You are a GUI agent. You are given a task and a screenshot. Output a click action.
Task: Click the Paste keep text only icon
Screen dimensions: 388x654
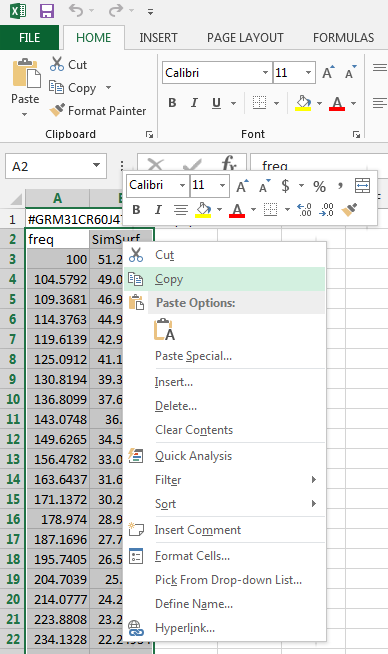[x=165, y=330]
